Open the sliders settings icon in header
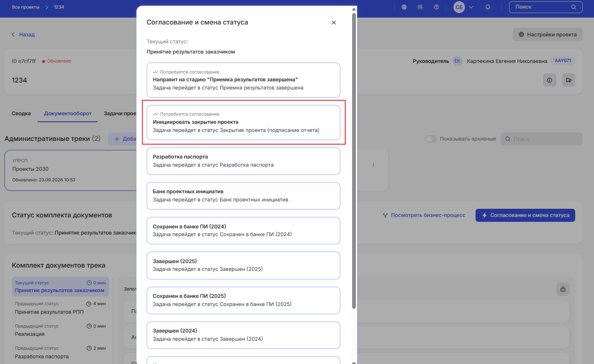 point(420,7)
